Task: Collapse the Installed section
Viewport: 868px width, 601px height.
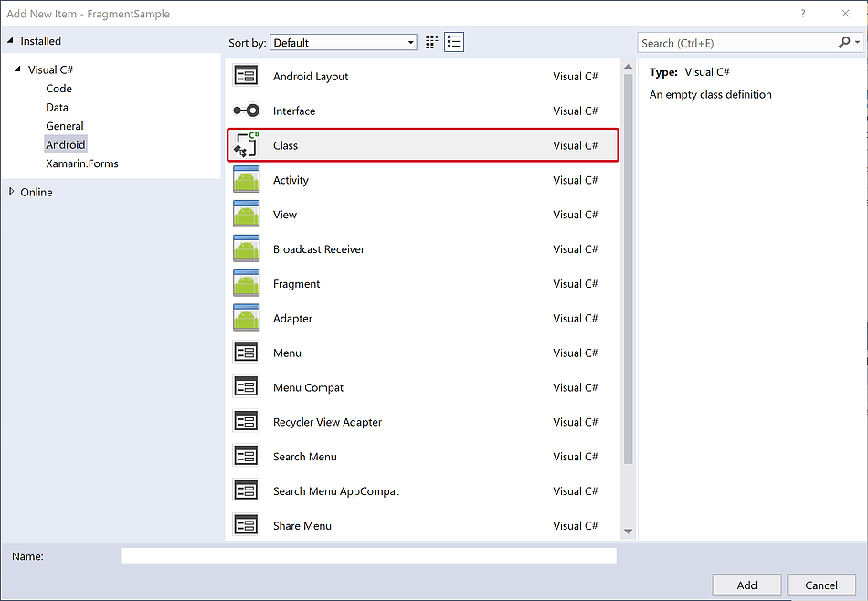Action: point(10,40)
